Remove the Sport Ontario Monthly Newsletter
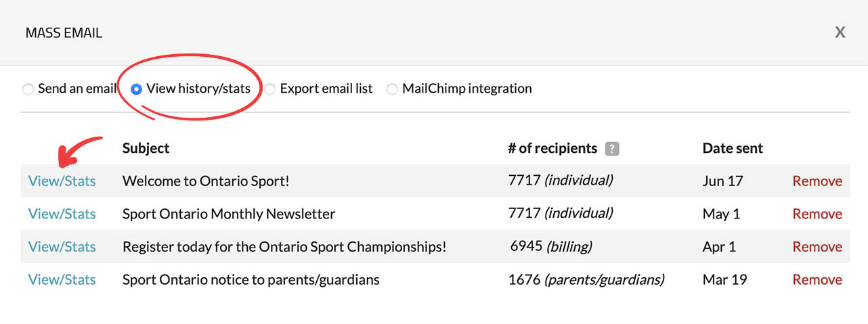868x324 pixels. pos(817,214)
